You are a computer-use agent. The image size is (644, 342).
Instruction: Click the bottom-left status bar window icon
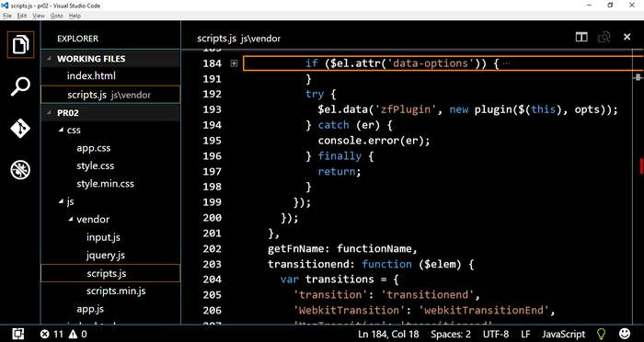[17, 334]
